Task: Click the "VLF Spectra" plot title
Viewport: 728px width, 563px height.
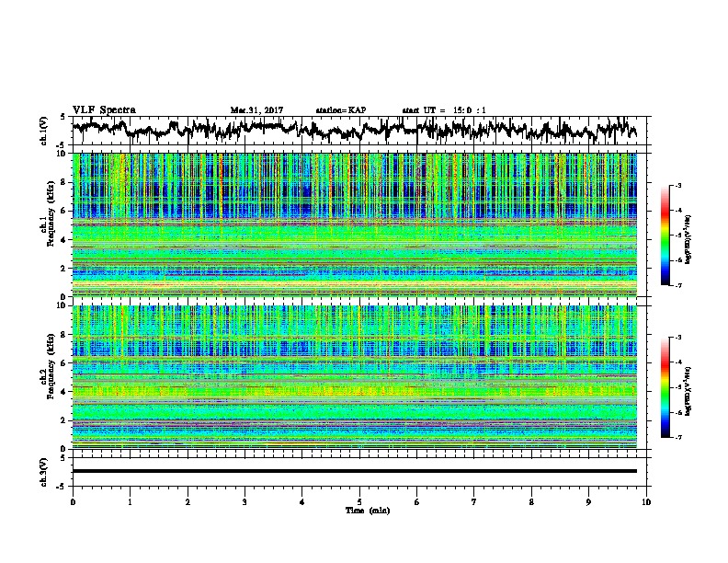Action: click(x=104, y=110)
